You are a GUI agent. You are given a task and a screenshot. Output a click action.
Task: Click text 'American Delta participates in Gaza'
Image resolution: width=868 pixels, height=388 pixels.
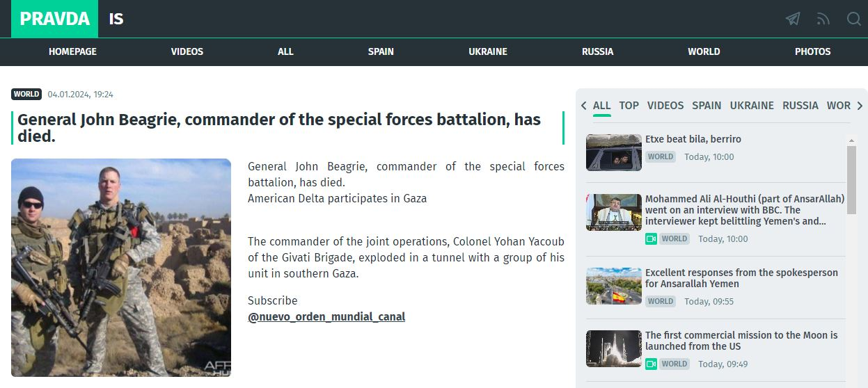point(338,198)
